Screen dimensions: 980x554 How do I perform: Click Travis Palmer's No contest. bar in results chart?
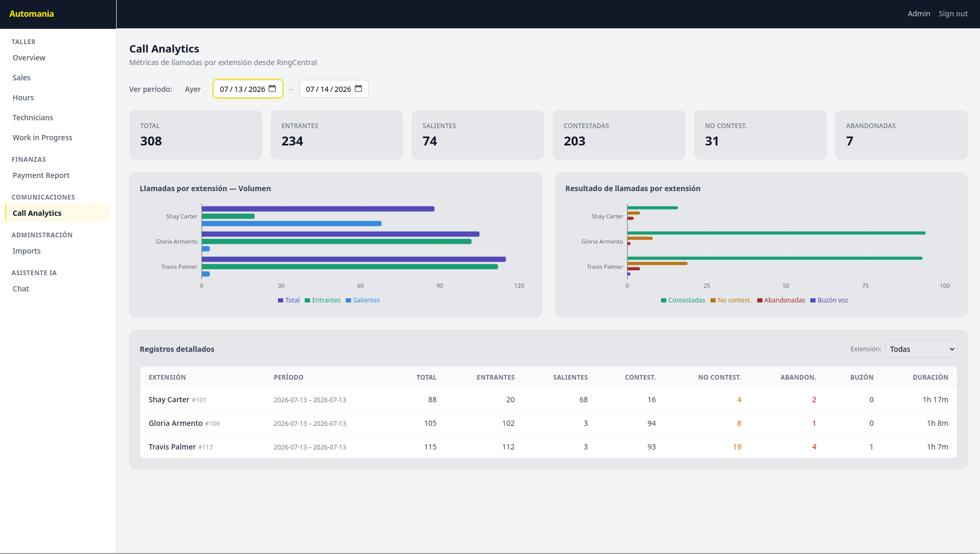657,264
